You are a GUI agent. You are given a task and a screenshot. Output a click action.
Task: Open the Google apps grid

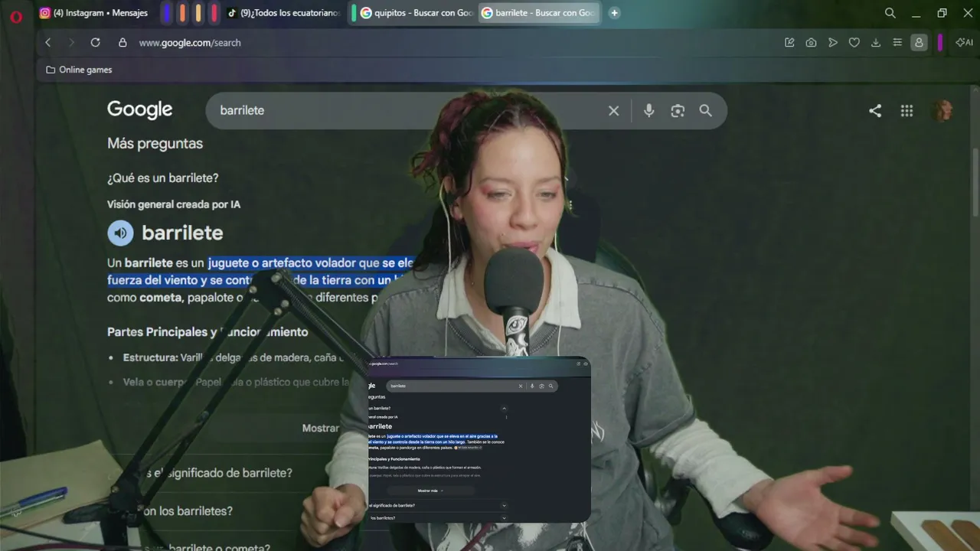tap(906, 111)
